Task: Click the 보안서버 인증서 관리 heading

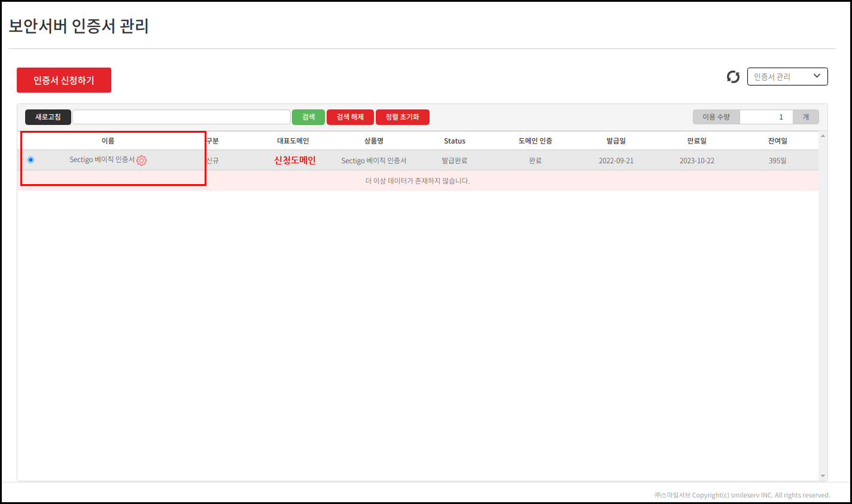Action: pyautogui.click(x=78, y=26)
